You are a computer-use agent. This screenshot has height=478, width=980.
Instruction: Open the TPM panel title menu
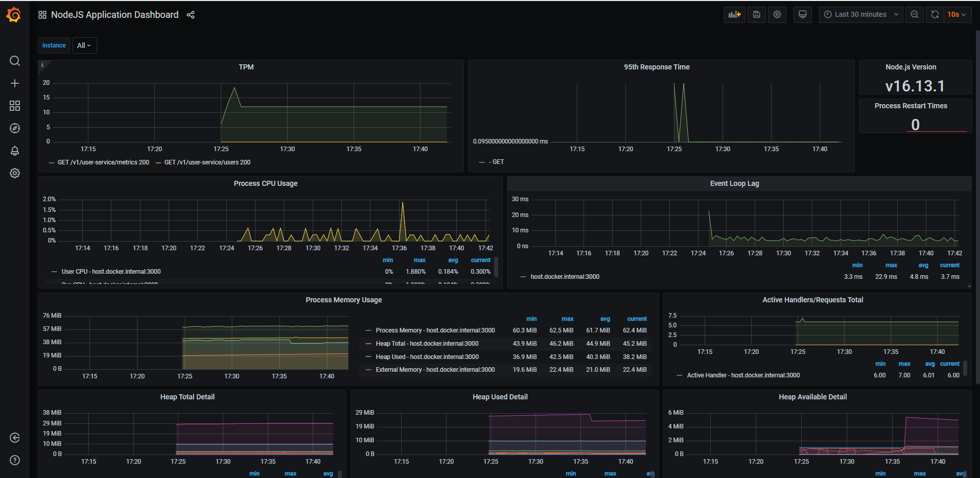coord(246,67)
